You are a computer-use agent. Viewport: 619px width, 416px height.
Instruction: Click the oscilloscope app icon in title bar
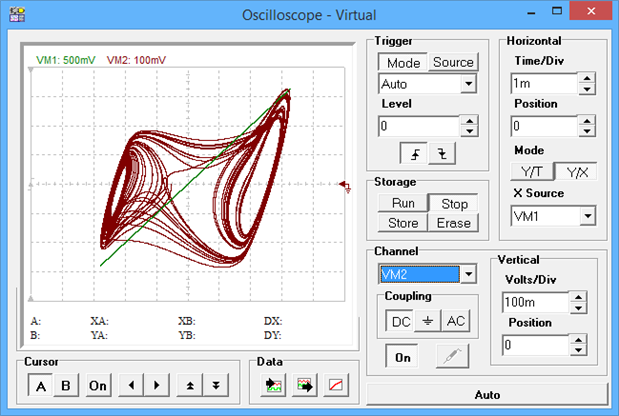tap(17, 15)
